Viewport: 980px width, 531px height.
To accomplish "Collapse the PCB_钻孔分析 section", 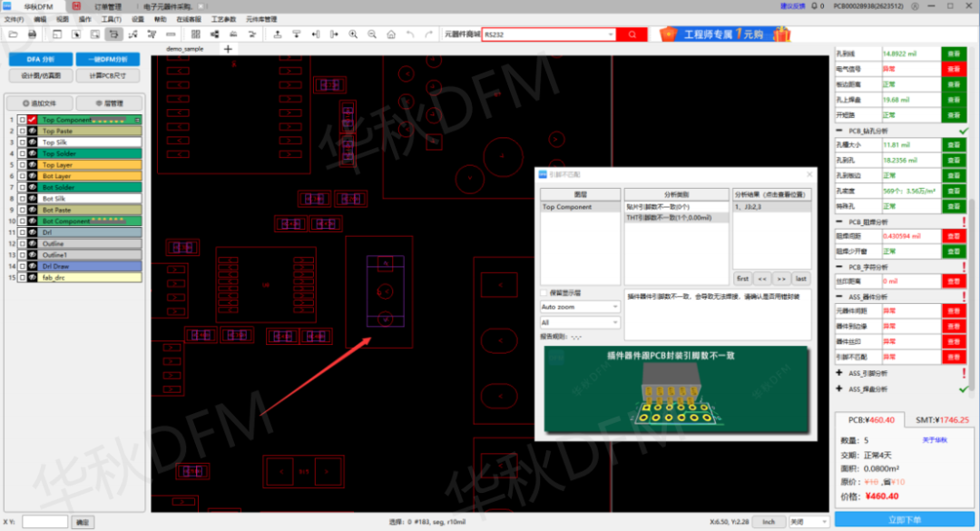I will click(838, 131).
